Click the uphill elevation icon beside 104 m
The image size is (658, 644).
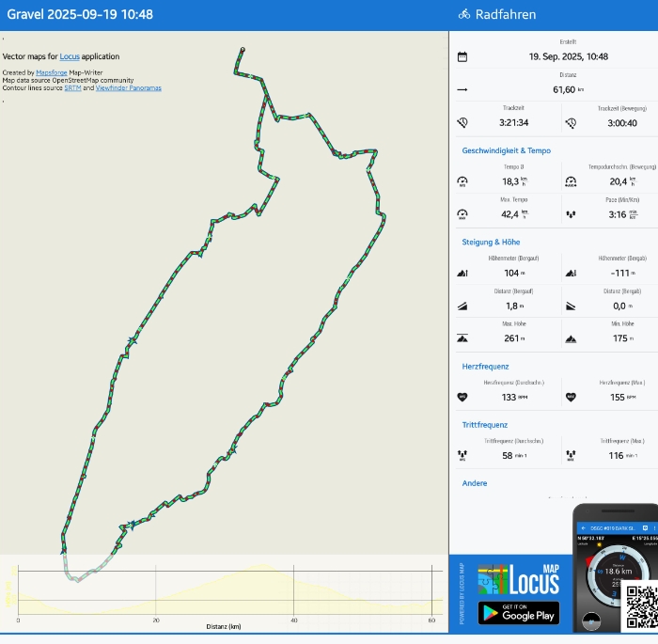tap(462, 273)
